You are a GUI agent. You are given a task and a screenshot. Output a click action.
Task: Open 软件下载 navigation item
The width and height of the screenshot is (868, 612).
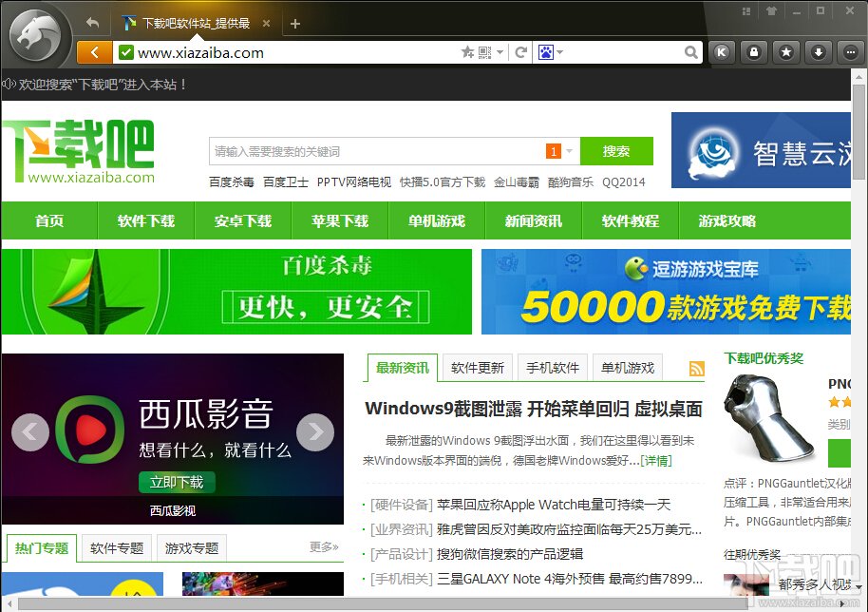146,221
